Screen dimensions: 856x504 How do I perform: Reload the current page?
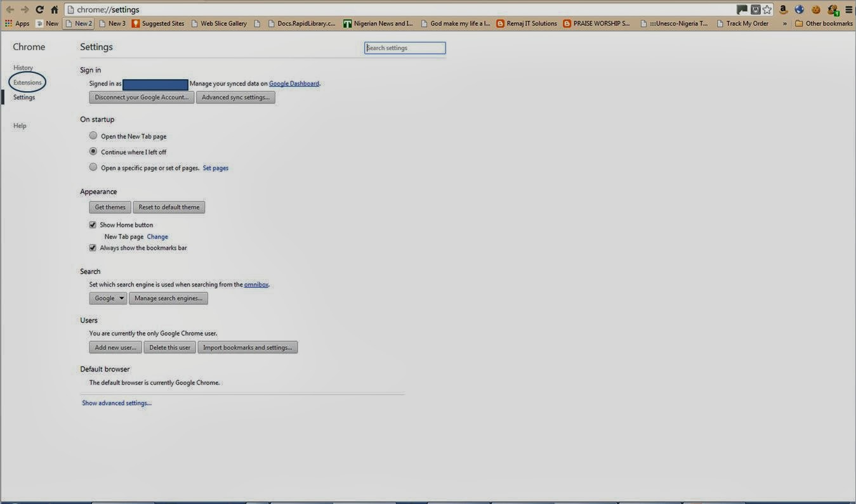pos(39,10)
